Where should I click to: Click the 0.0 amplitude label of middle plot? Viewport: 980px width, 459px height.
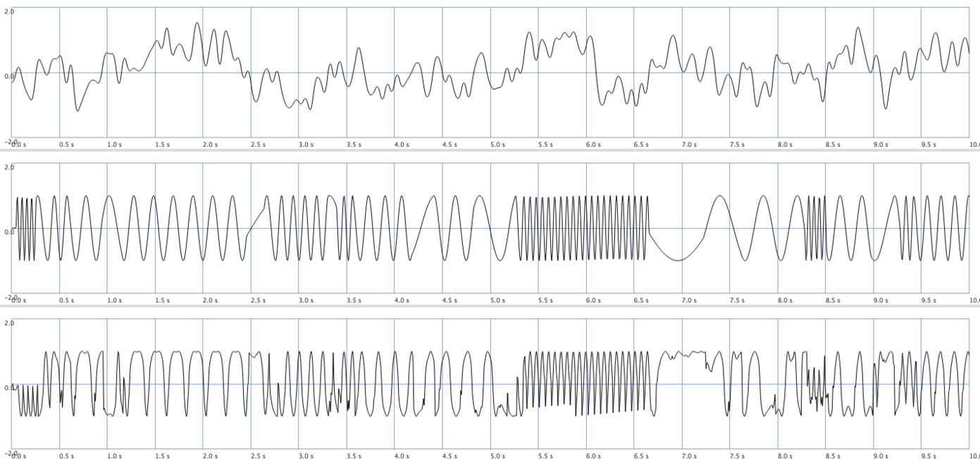pos(8,232)
